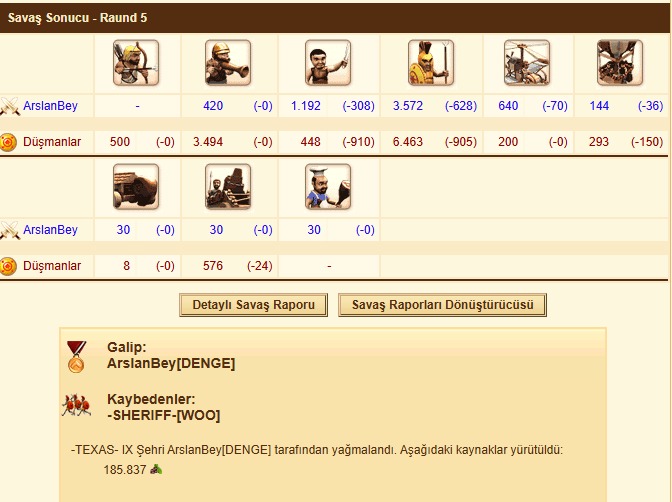Click the wine grapes resource icon
This screenshot has width=672, height=502.
tap(156, 469)
